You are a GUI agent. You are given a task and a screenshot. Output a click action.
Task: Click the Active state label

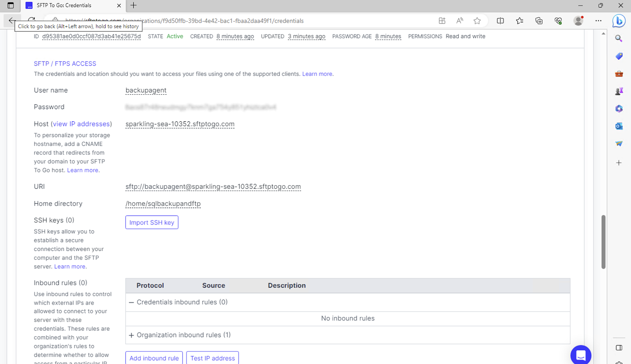[x=175, y=36]
